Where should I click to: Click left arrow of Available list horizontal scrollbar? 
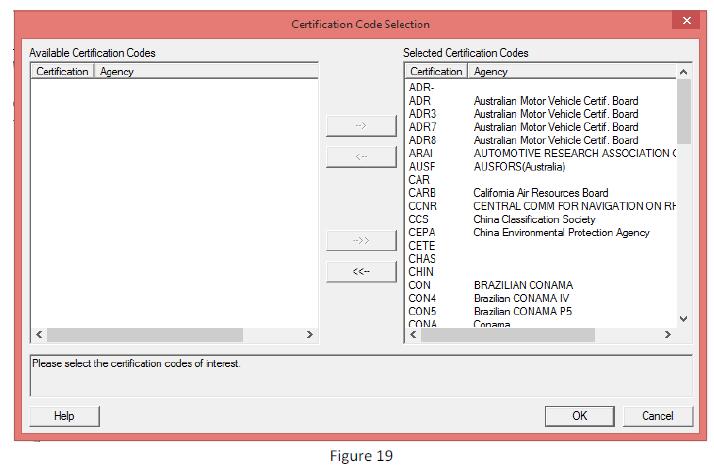pyautogui.click(x=39, y=335)
